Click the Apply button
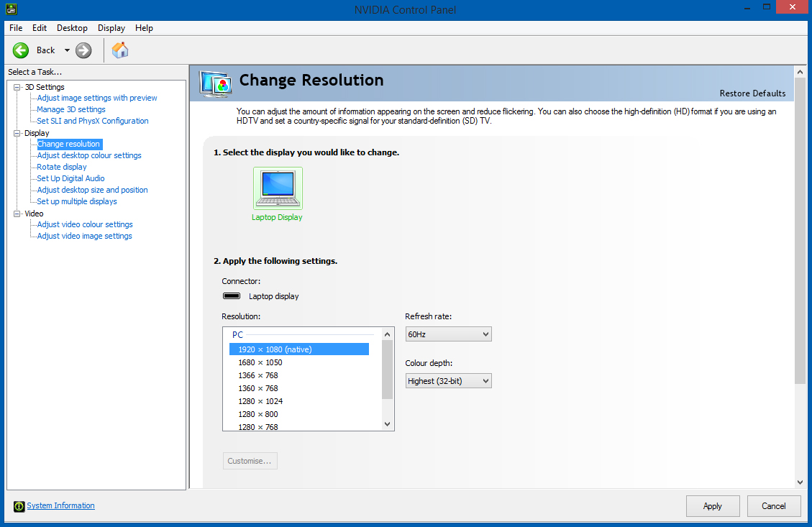The width and height of the screenshot is (812, 527). pos(713,506)
